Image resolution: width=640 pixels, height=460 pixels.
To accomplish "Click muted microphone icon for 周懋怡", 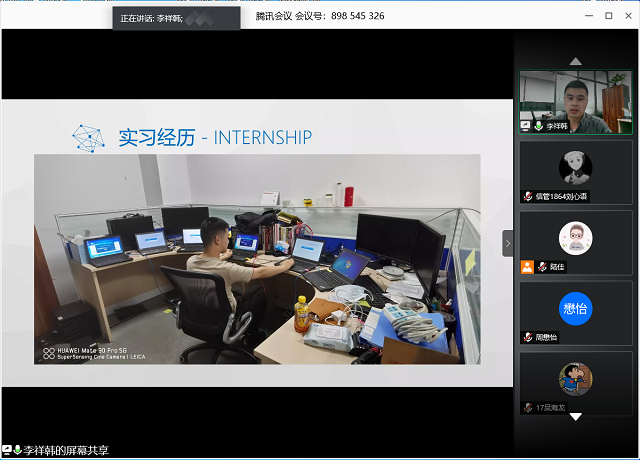I will tap(527, 337).
